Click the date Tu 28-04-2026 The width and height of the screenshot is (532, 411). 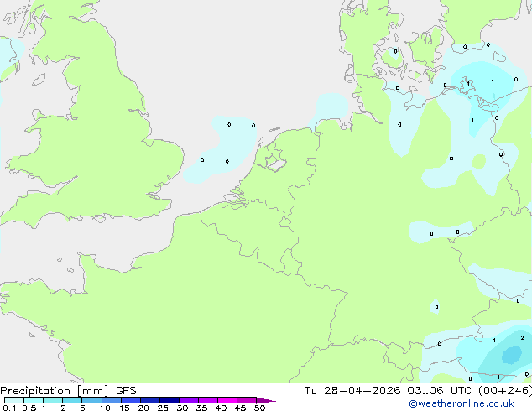pyautogui.click(x=352, y=391)
